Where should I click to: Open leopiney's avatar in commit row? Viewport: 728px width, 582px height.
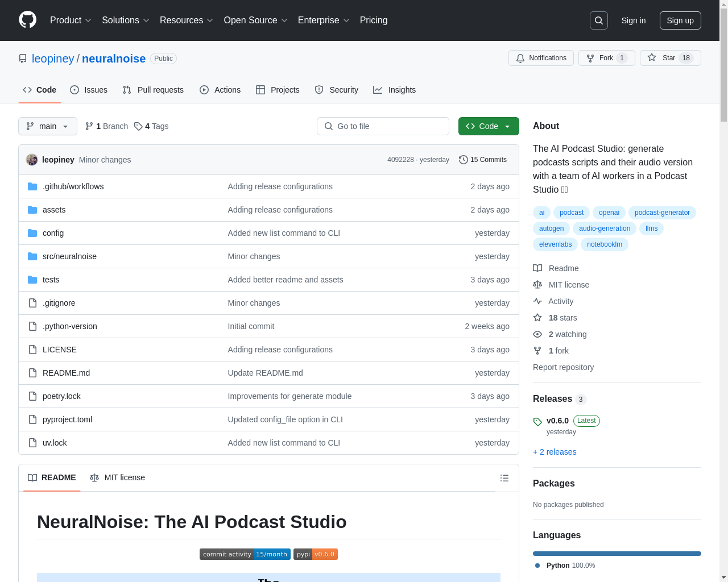[32, 160]
